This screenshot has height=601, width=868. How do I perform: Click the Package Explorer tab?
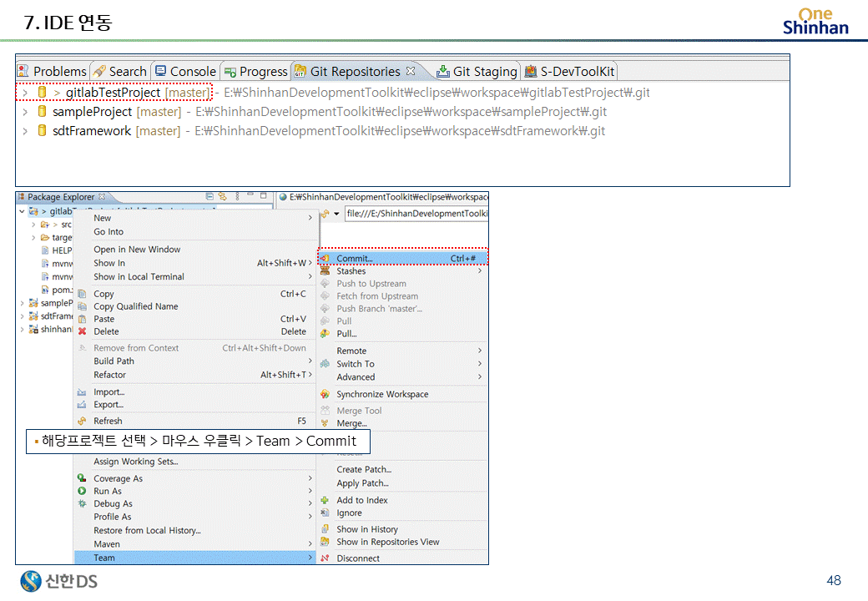[x=62, y=197]
